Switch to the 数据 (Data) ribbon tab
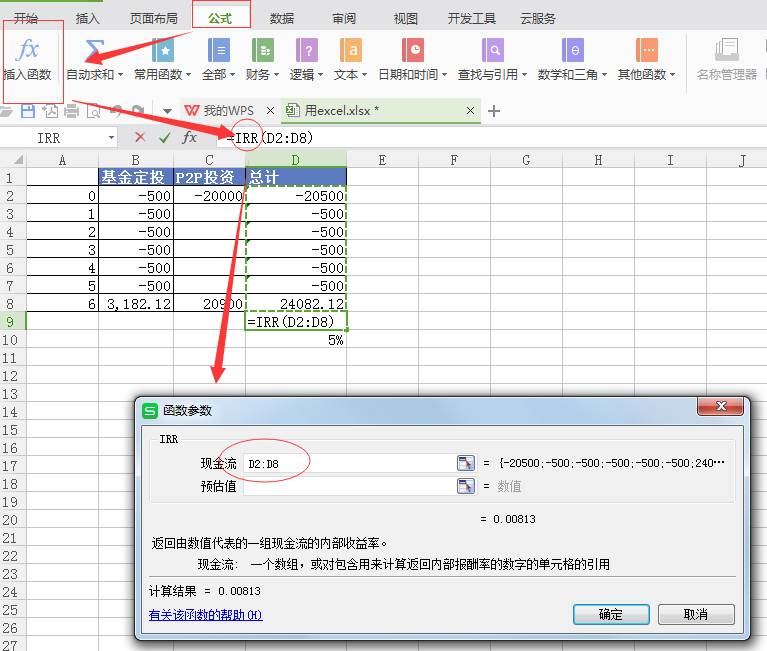Image resolution: width=767 pixels, height=651 pixels. coord(282,18)
